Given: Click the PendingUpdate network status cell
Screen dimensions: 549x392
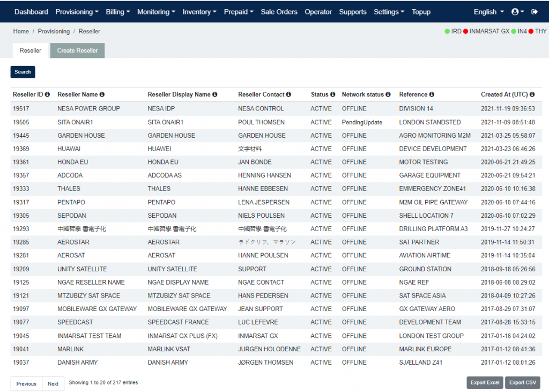Looking at the screenshot, I should point(362,122).
